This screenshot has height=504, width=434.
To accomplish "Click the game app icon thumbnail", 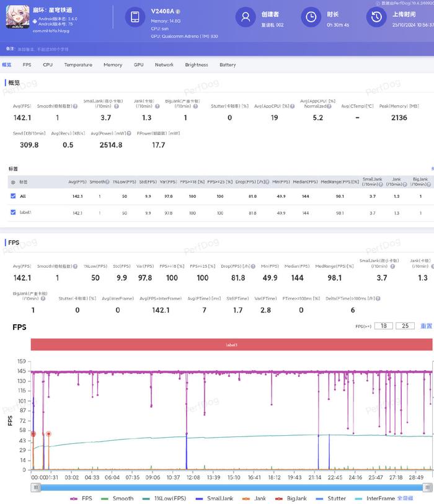I will [x=17, y=17].
